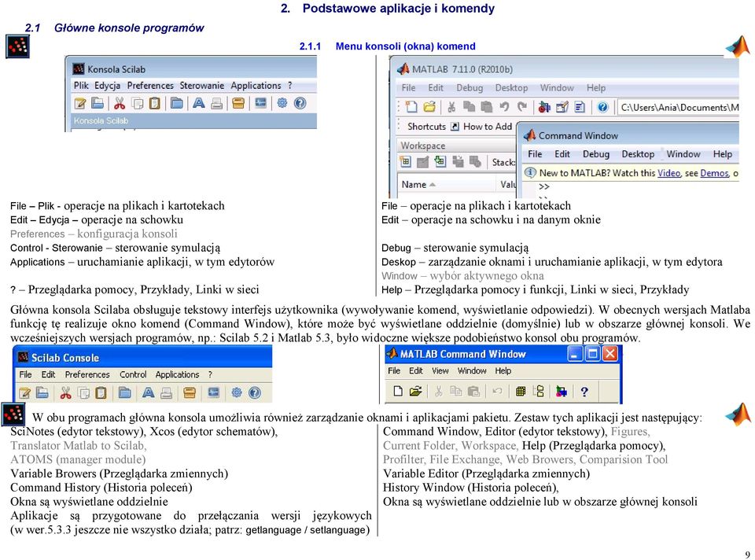This screenshot has height=560, width=755.
Task: Click new variable icon in Workspace panel
Action: tap(406, 162)
